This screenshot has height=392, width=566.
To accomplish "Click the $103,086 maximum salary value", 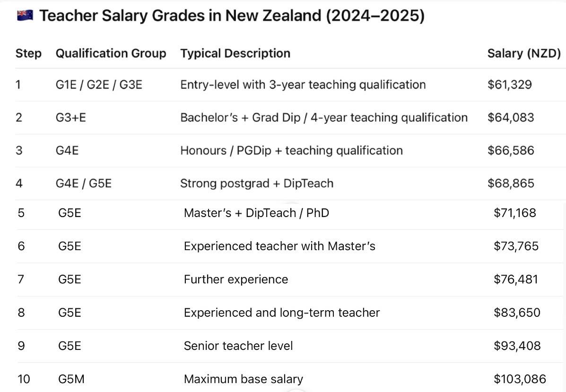I will (520, 379).
